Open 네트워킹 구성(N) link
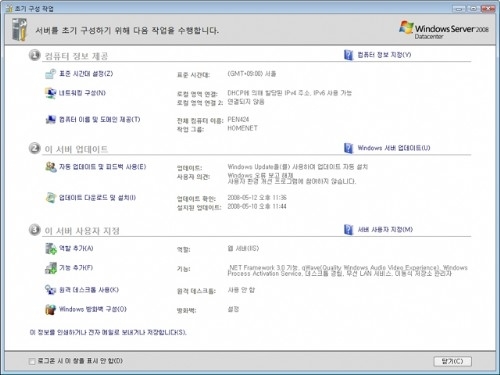The width and height of the screenshot is (500, 375). click(x=82, y=93)
